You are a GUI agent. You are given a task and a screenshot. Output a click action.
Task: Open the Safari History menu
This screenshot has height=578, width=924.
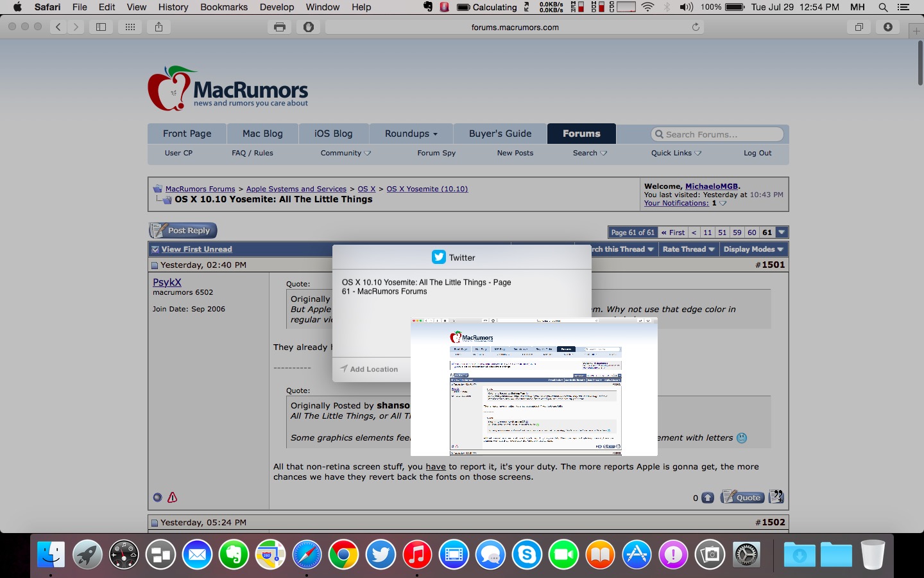(x=173, y=7)
